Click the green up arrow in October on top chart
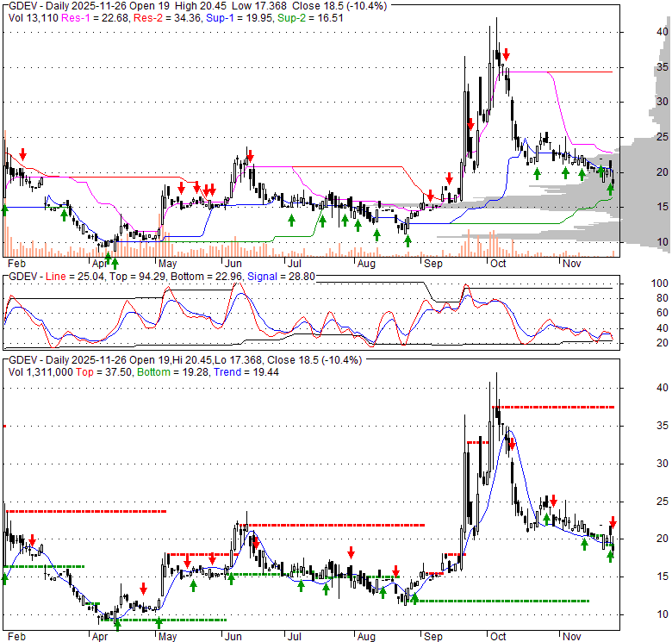Viewport: 672px width, 642px height. (537, 174)
